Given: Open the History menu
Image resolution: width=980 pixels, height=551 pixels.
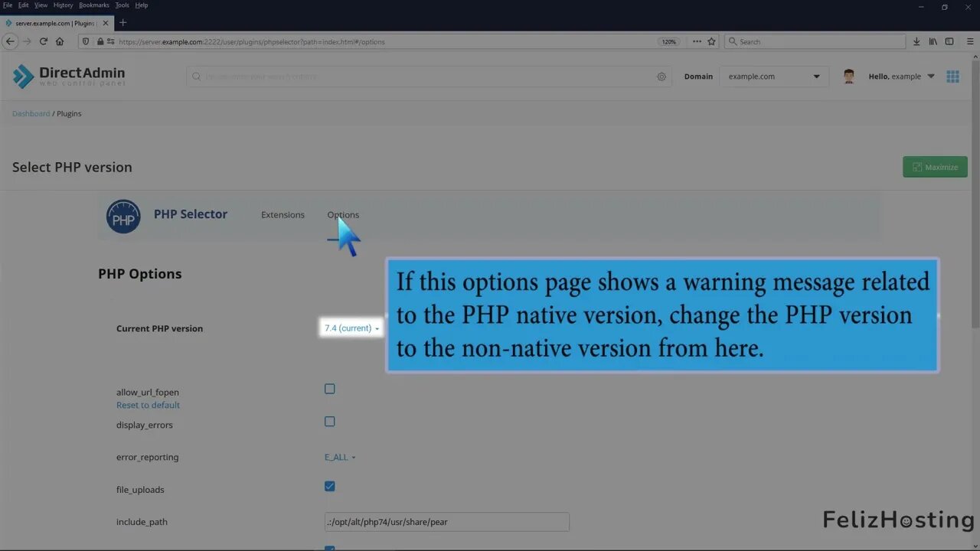Looking at the screenshot, I should click(63, 5).
